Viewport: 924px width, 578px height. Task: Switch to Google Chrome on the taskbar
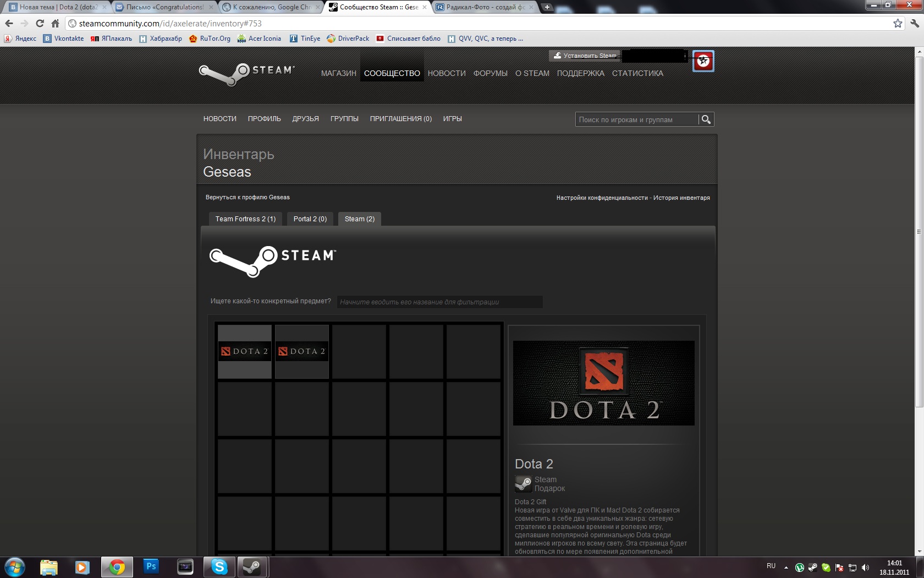pyautogui.click(x=117, y=567)
